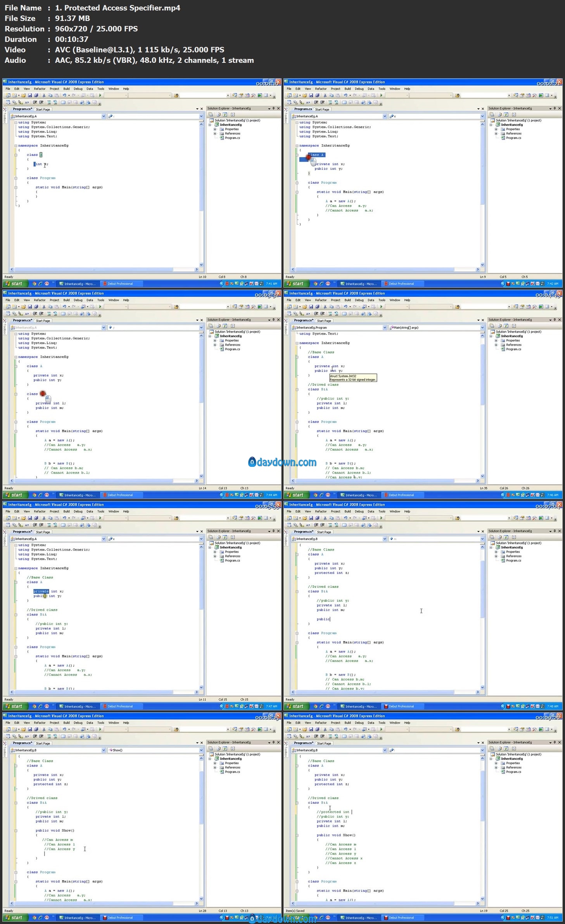The image size is (565, 924).
Task: Click Open File folder icon in 00:04:43 frame
Action: coord(305,307)
